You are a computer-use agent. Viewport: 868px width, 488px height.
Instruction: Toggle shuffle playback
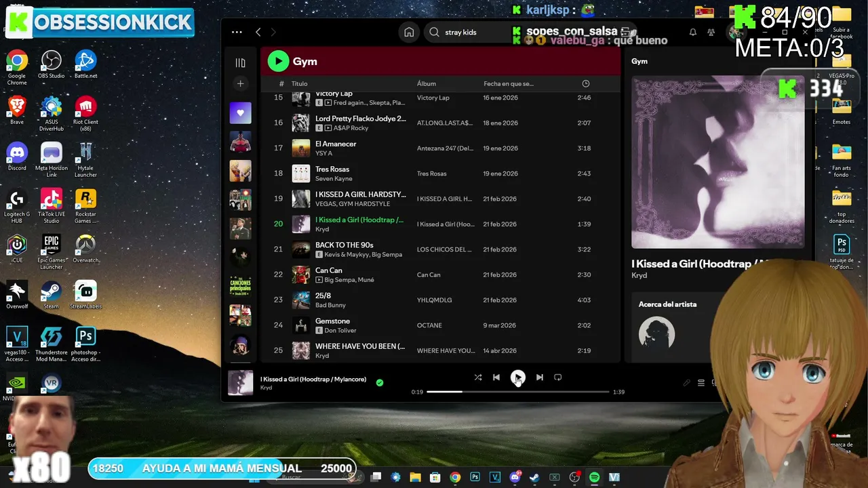478,378
